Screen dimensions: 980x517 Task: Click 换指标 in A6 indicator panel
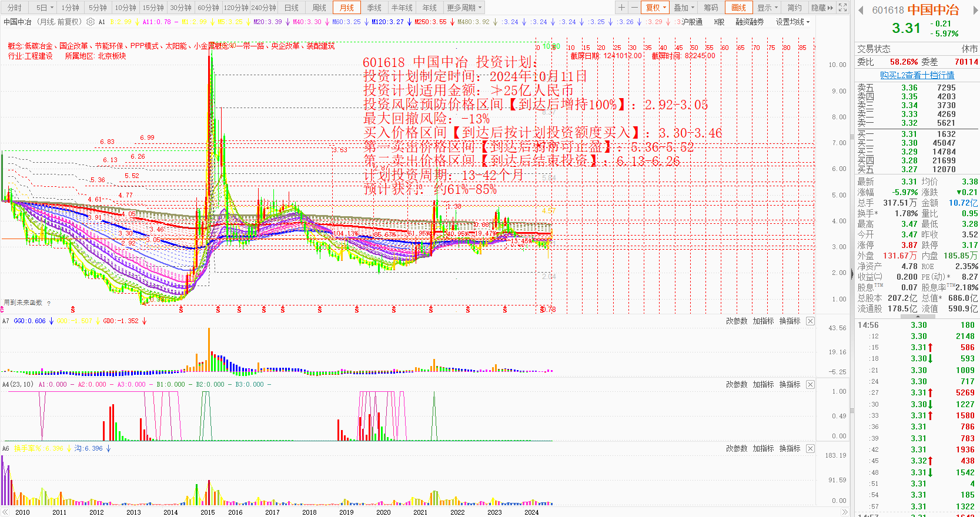click(790, 448)
